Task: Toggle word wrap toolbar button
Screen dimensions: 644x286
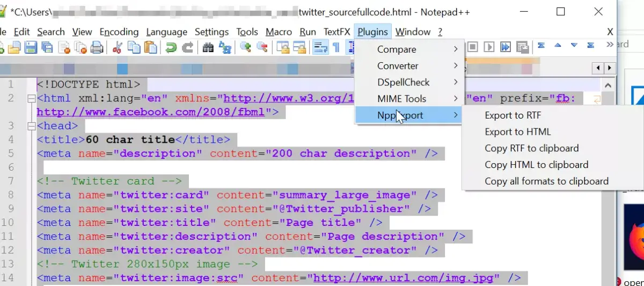Action: click(x=320, y=48)
